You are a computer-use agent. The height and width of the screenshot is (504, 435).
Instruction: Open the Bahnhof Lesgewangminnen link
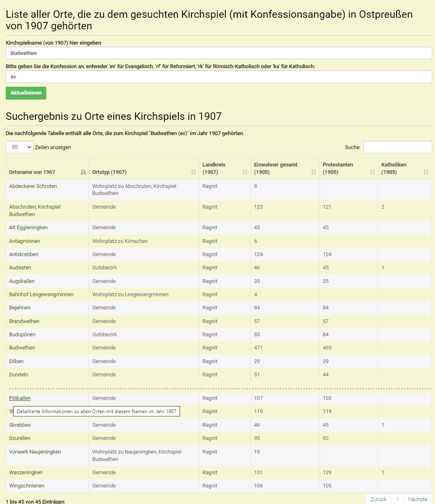[41, 295]
